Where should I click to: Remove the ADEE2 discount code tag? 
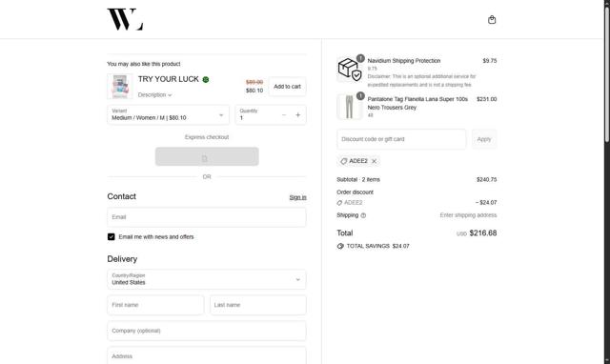375,161
